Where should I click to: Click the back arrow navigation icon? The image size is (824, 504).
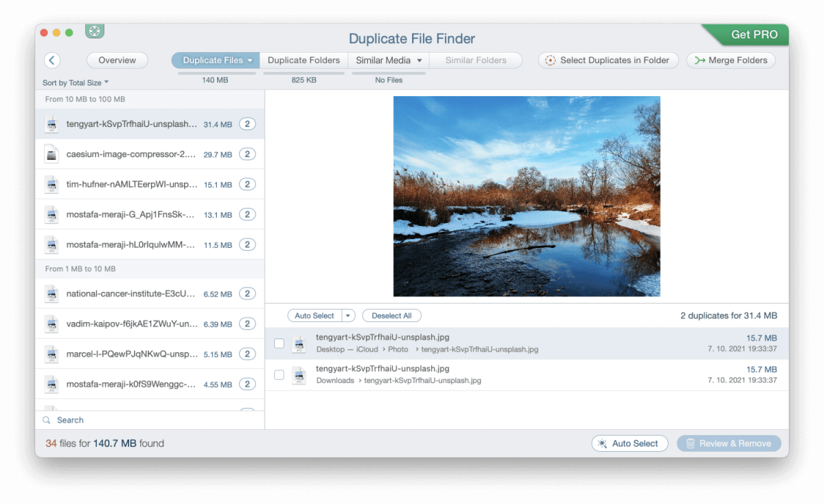[52, 60]
